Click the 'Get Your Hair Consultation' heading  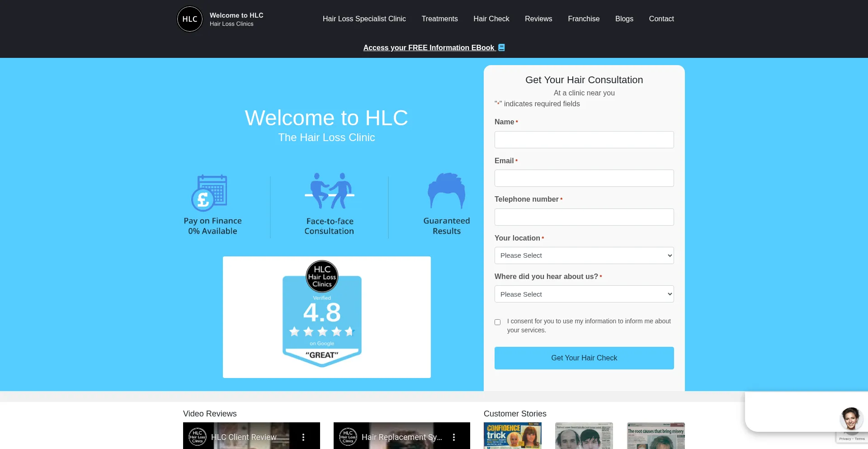coord(584,80)
